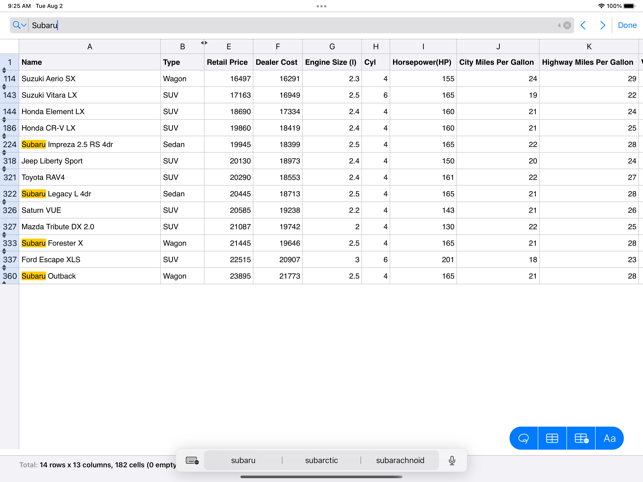Go to previous search match
The height and width of the screenshot is (482, 643).
click(583, 25)
